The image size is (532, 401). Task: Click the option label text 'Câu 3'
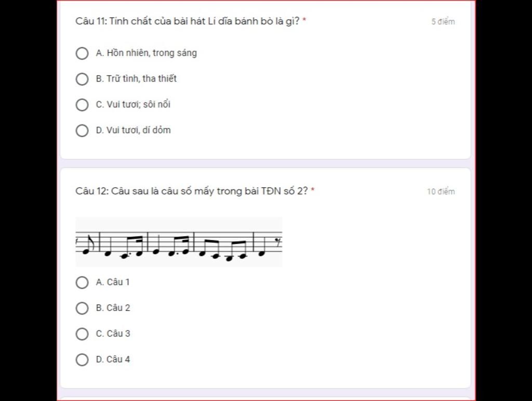118,334
